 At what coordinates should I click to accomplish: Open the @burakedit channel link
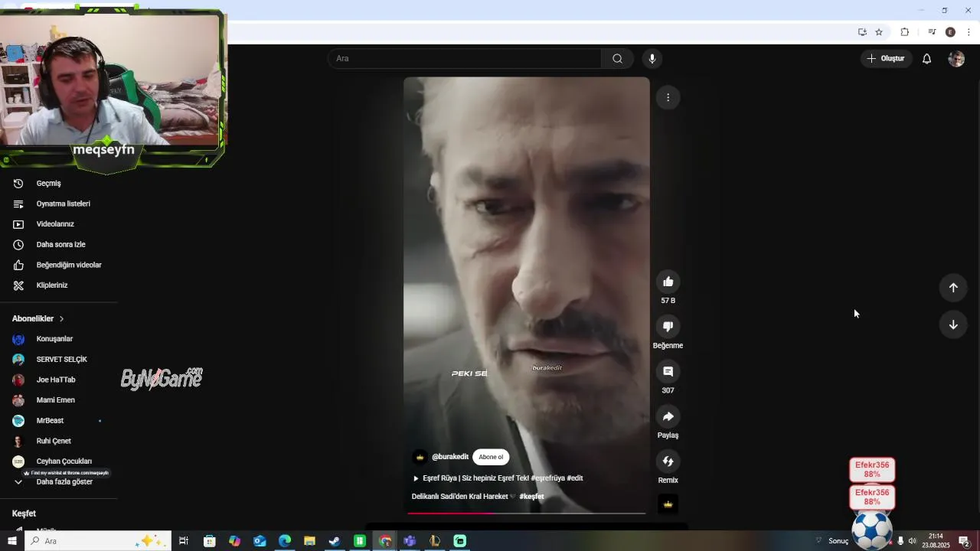coord(450,457)
